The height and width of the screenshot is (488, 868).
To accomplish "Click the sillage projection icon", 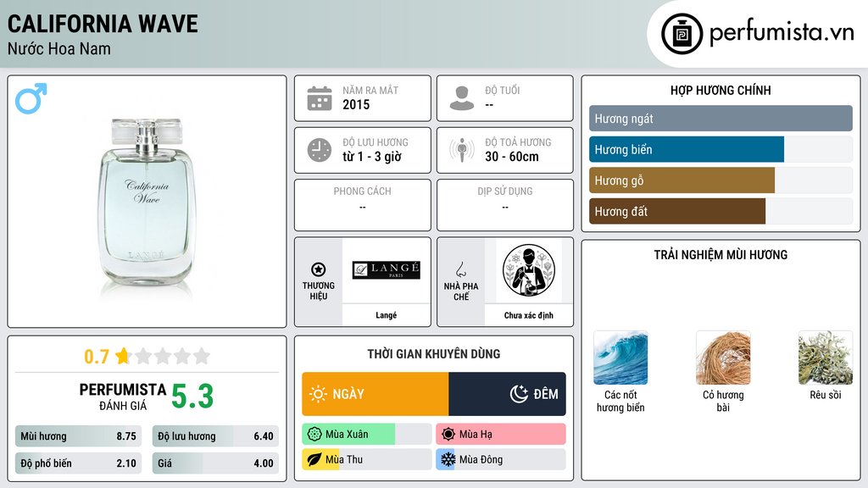I will [462, 150].
